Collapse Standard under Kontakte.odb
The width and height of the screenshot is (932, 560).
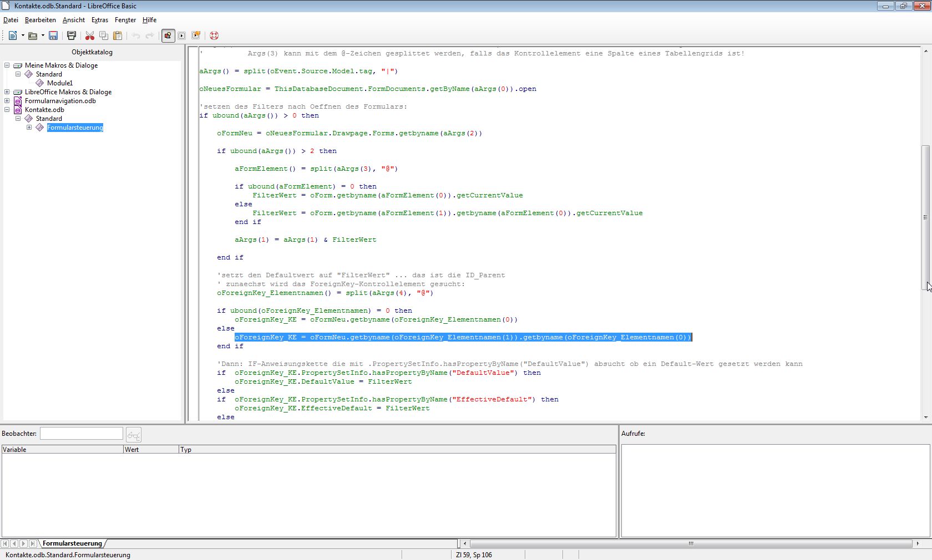tap(18, 118)
